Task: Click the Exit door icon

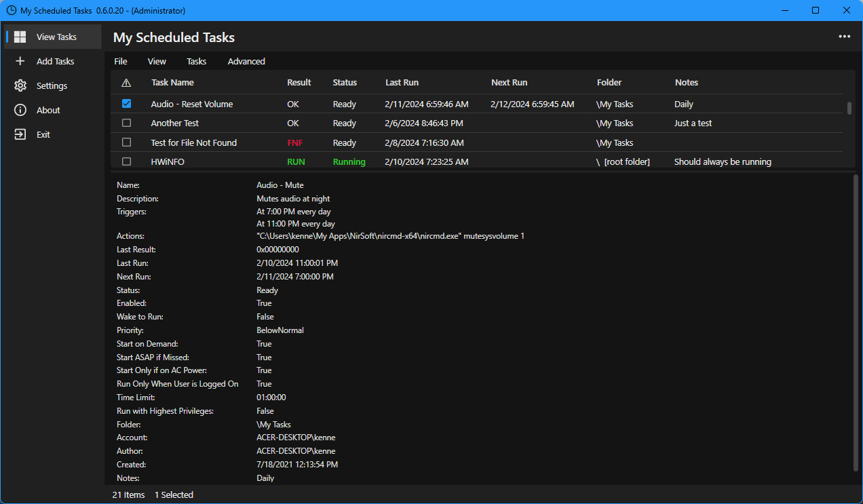Action: pos(20,134)
